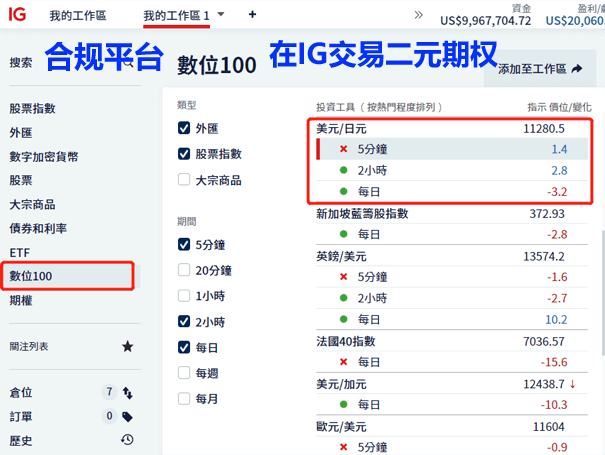Open ETF category in sidebar
605x455 pixels.
pos(20,253)
